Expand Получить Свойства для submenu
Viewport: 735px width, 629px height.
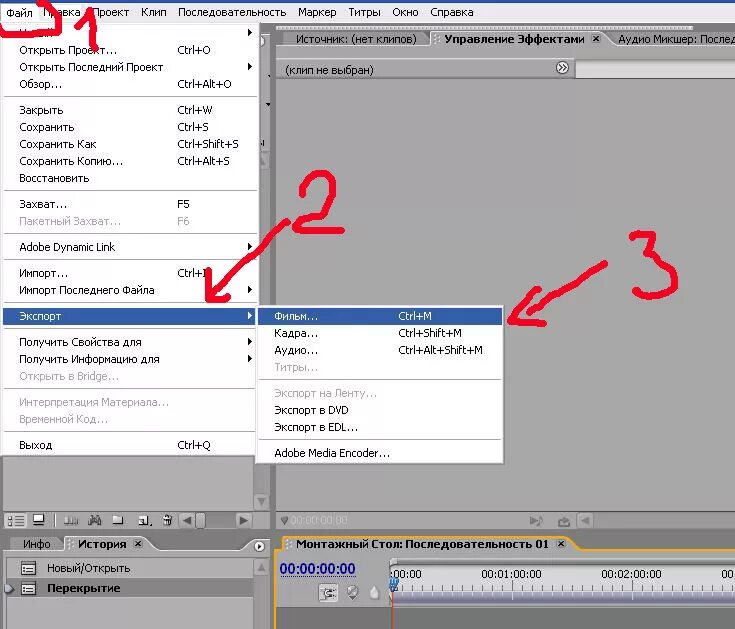130,342
